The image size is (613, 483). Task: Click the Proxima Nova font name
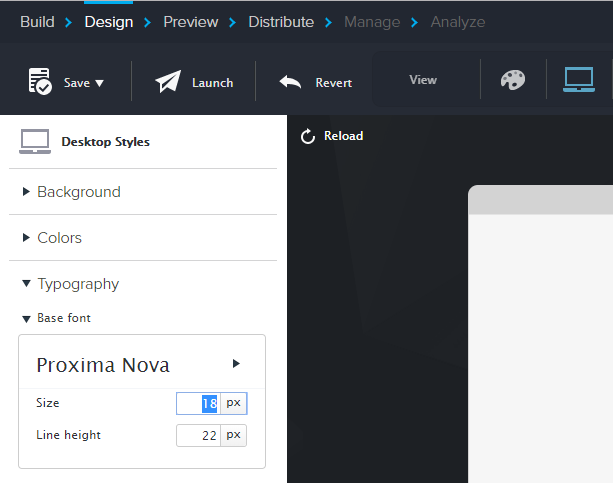[x=103, y=365]
